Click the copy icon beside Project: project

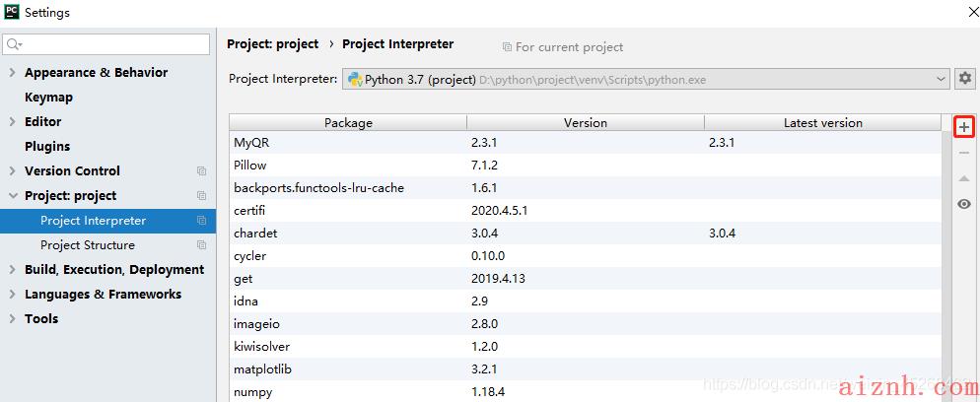pos(201,195)
